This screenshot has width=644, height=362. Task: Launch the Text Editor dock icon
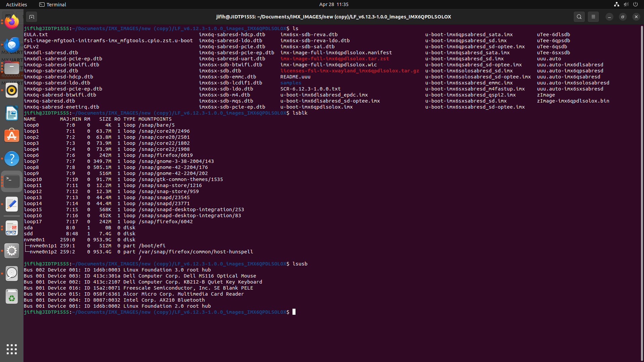click(x=12, y=204)
